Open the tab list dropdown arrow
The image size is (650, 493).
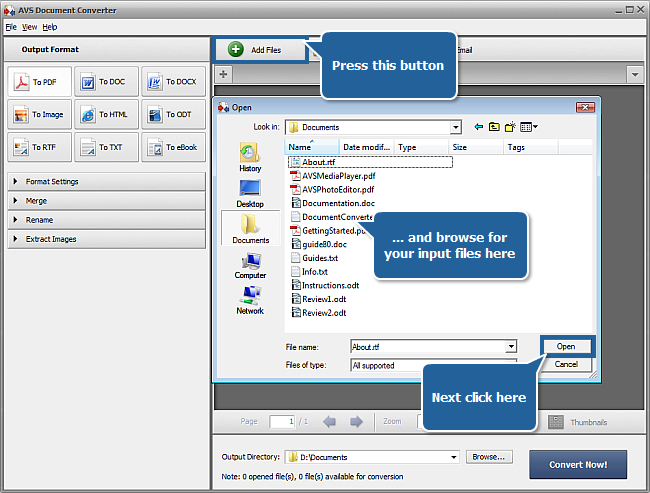(x=635, y=75)
